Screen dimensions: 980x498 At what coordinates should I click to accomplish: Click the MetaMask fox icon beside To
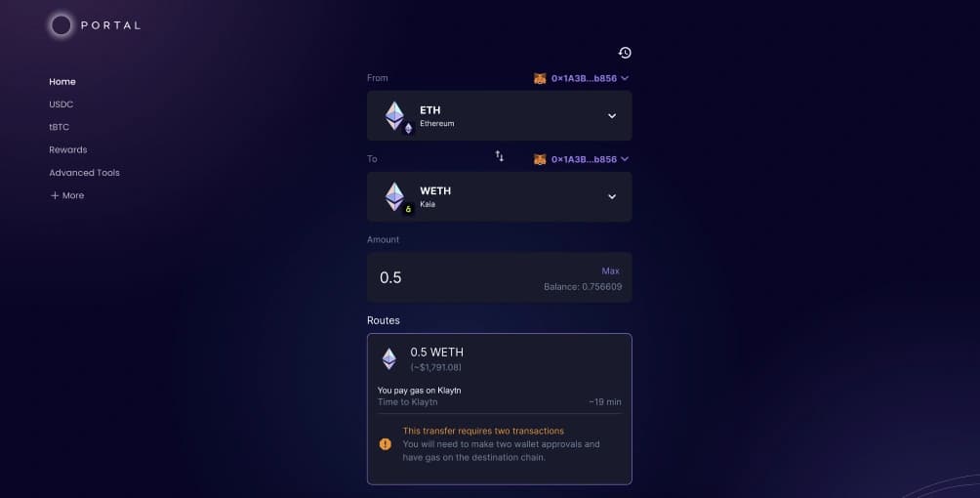coord(540,159)
